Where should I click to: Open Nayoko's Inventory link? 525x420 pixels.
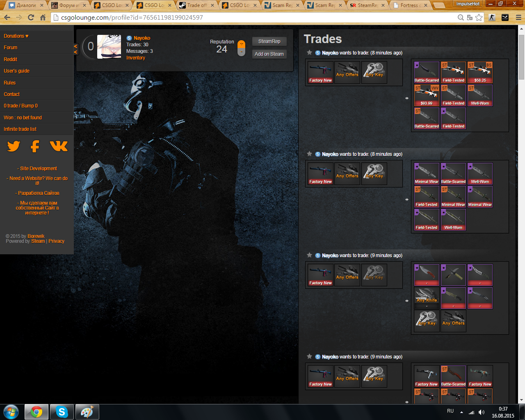pos(136,58)
